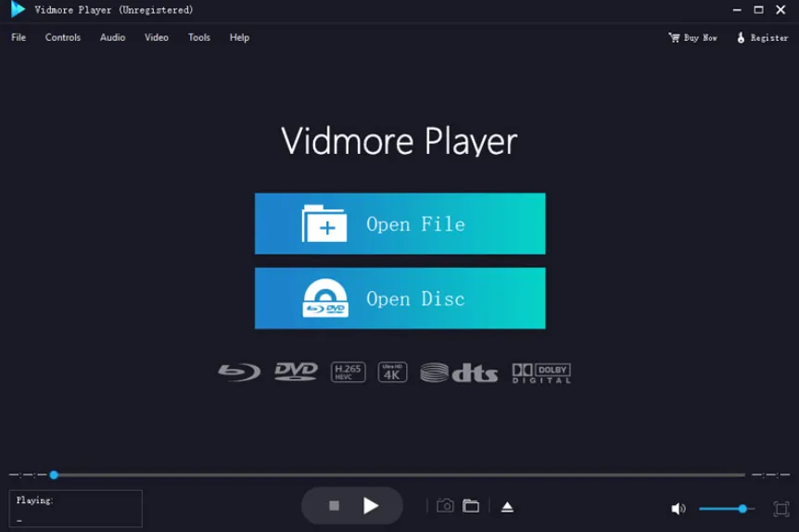Open the Video menu

[x=156, y=38]
